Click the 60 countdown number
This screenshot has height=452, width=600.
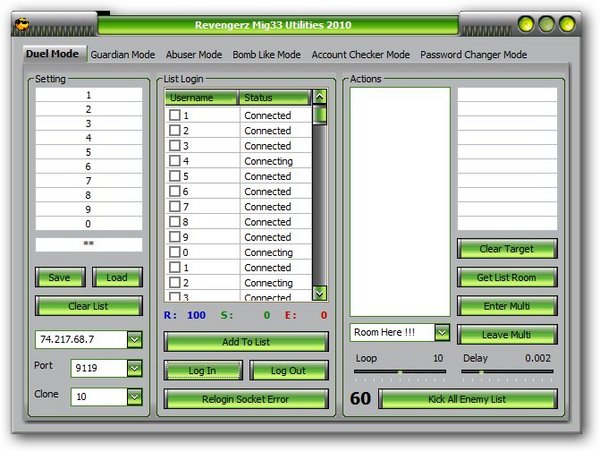[360, 398]
